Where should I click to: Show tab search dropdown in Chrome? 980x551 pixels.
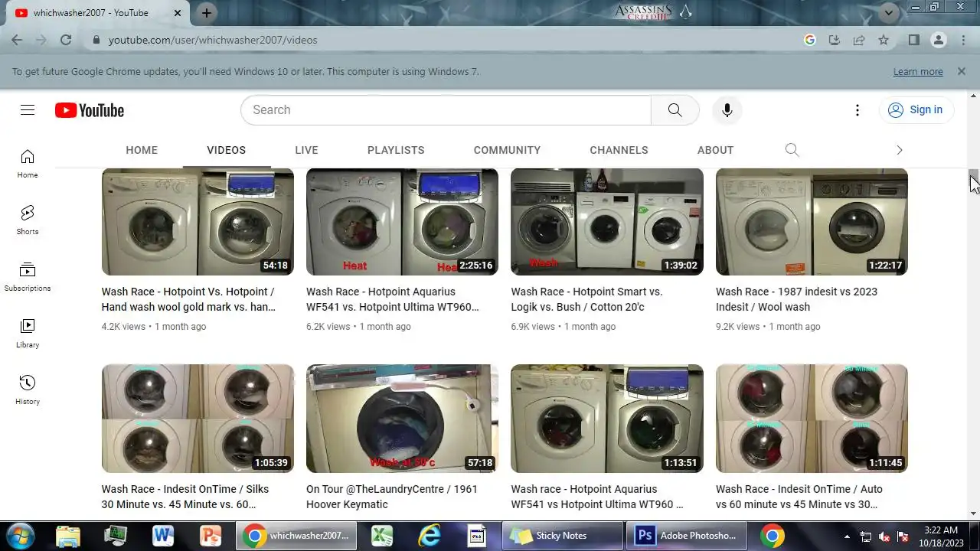pyautogui.click(x=889, y=12)
